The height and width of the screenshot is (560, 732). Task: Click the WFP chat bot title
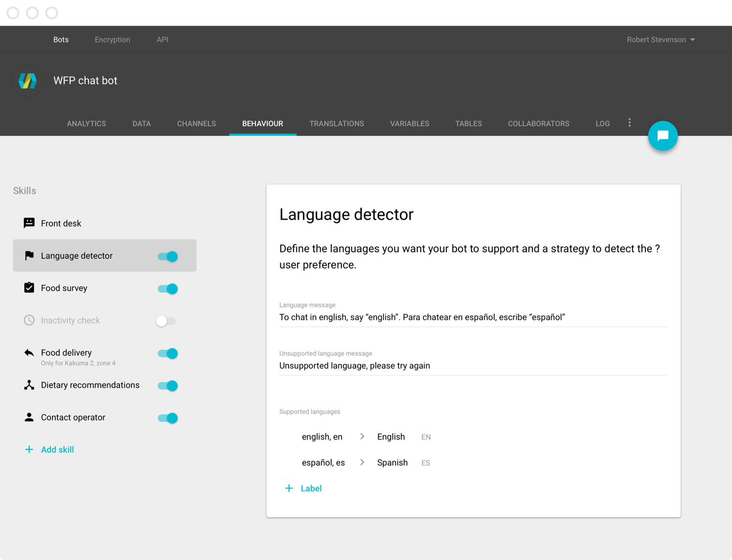tap(85, 81)
